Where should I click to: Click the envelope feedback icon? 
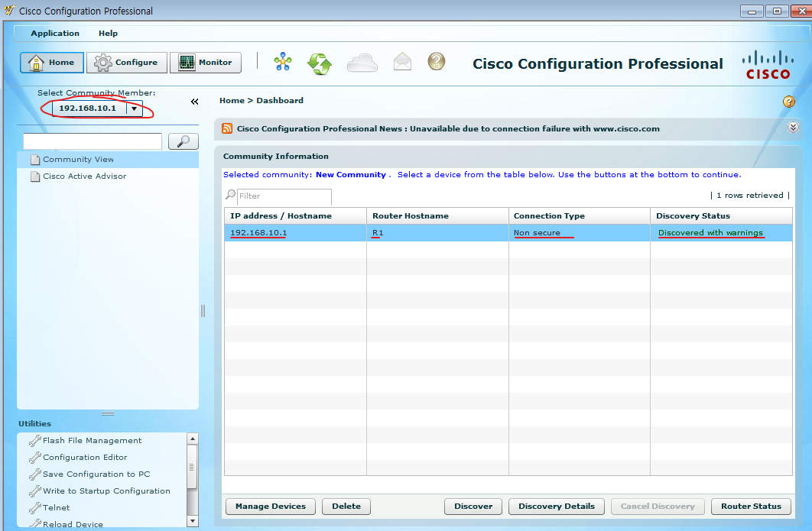click(402, 62)
